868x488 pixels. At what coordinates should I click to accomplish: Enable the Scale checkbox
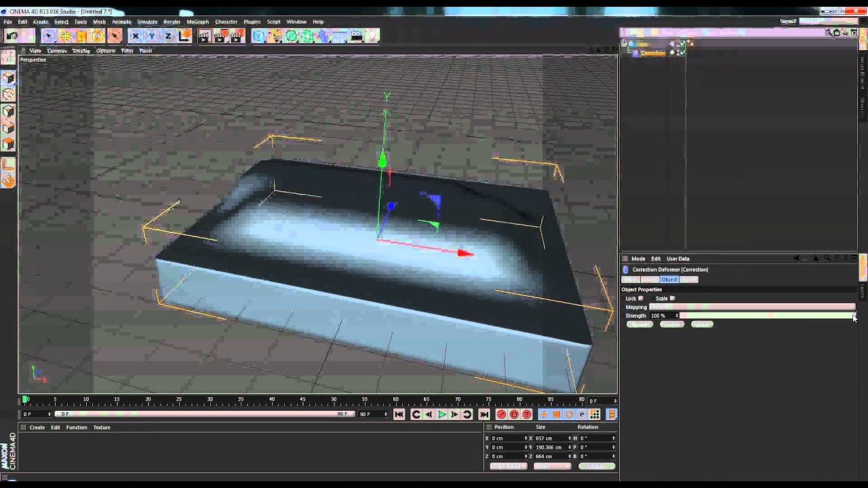pyautogui.click(x=673, y=298)
